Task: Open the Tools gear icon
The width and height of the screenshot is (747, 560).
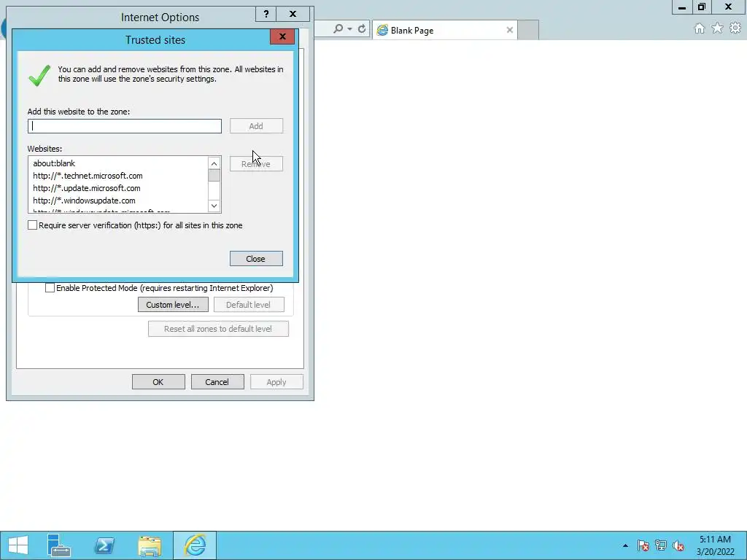Action: click(x=735, y=28)
